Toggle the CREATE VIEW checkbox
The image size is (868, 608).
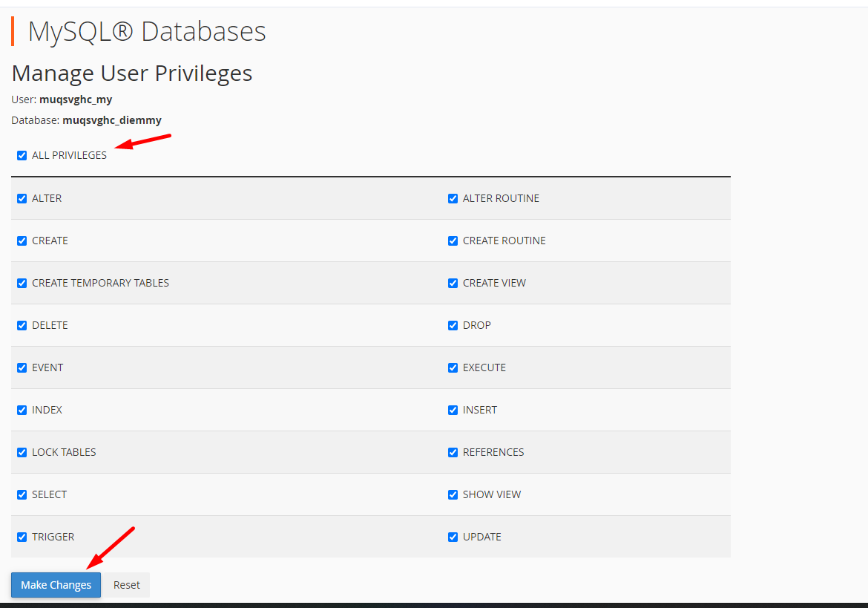[453, 284]
